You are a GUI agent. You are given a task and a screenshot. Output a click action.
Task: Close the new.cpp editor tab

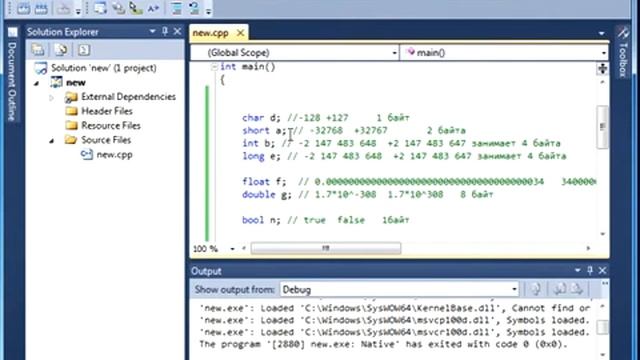(x=241, y=33)
